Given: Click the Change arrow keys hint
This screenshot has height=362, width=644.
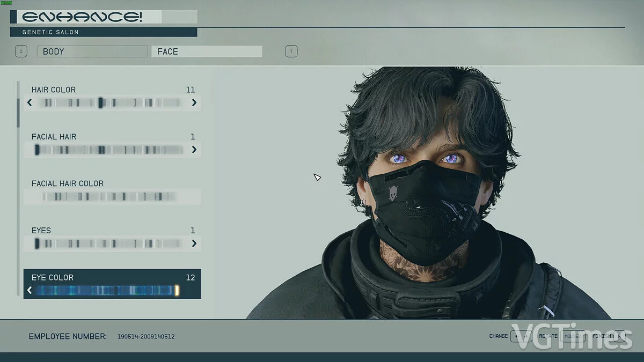Looking at the screenshot, I should coord(521,336).
